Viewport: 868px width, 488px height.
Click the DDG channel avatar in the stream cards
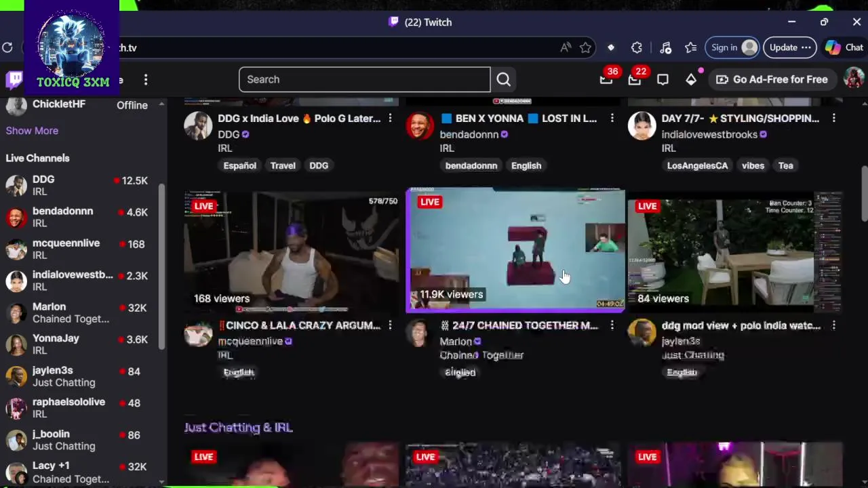pos(198,126)
